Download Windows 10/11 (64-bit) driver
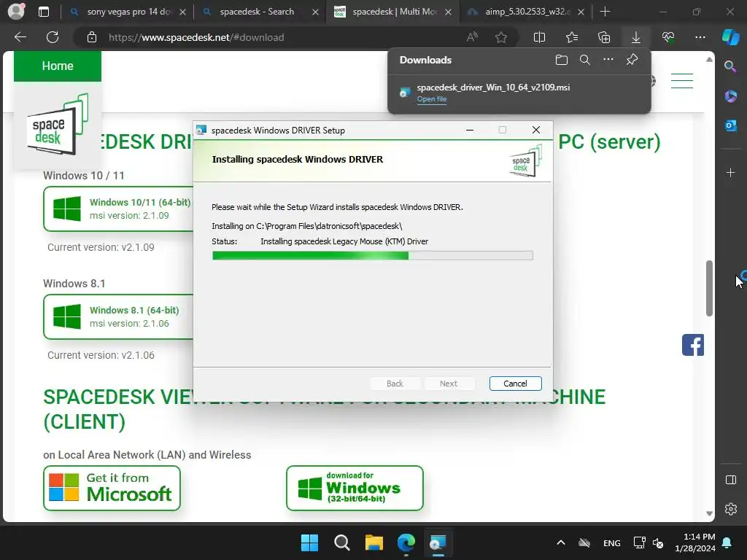This screenshot has height=560, width=747. tap(119, 209)
